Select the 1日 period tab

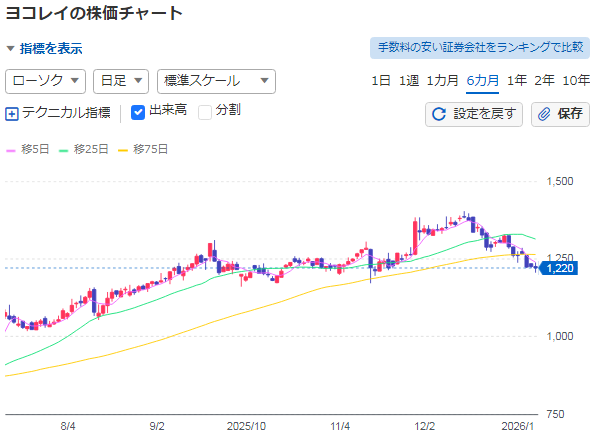tap(380, 81)
